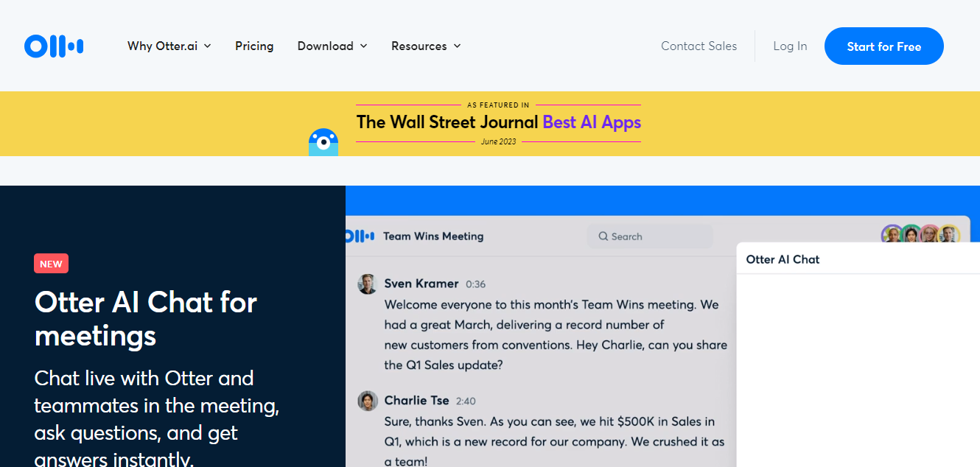The width and height of the screenshot is (980, 467).
Task: Click the Otter AI Chat for meetings heading
Action: point(146,319)
